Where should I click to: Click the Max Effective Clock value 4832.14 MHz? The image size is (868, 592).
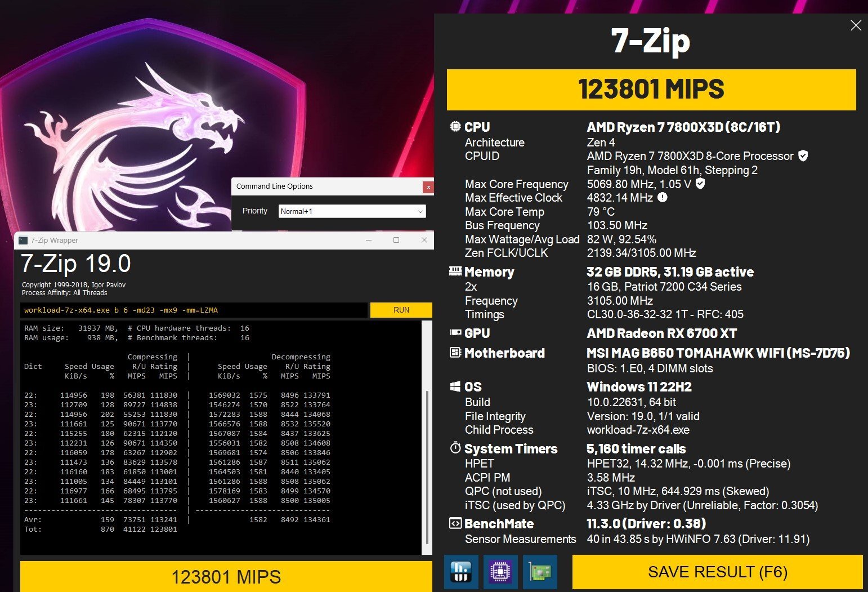pyautogui.click(x=620, y=198)
